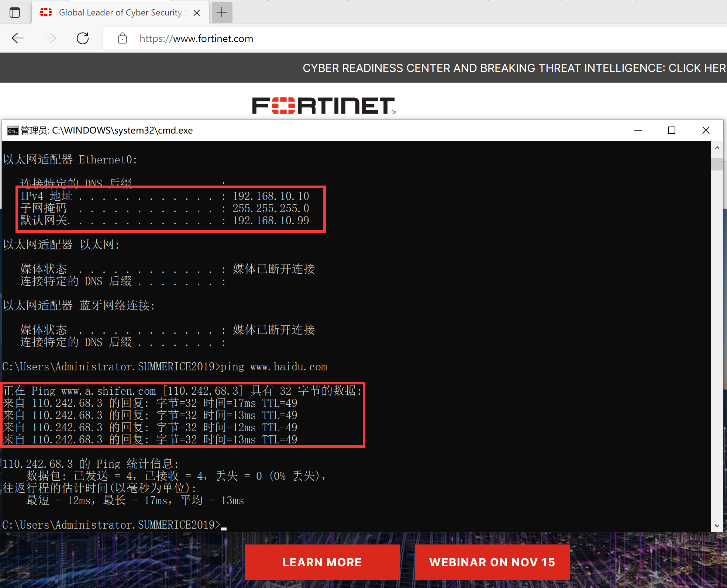The width and height of the screenshot is (727, 588).
Task: Click the LEARN MORE button
Action: (322, 562)
